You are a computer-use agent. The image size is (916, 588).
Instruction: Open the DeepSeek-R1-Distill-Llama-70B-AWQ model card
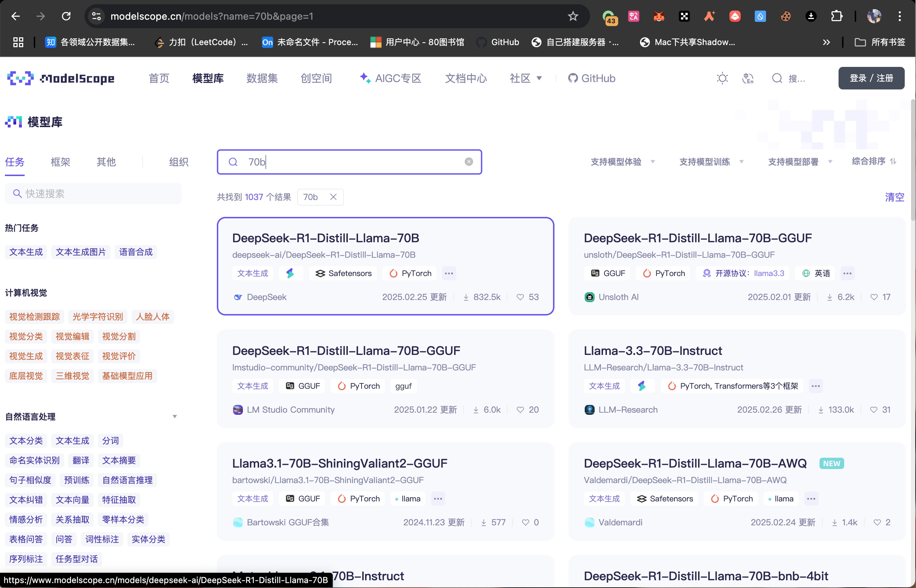pos(695,463)
